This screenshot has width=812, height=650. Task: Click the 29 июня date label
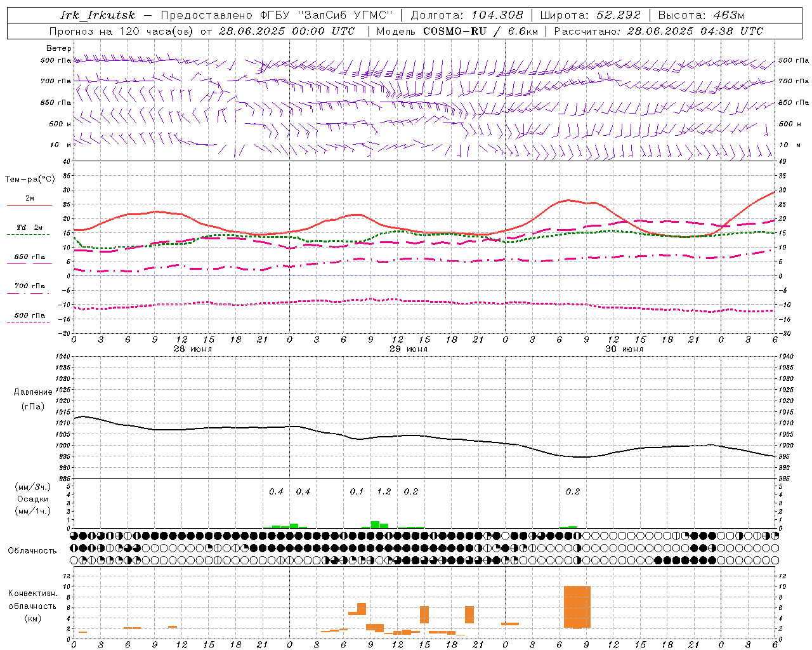[408, 349]
